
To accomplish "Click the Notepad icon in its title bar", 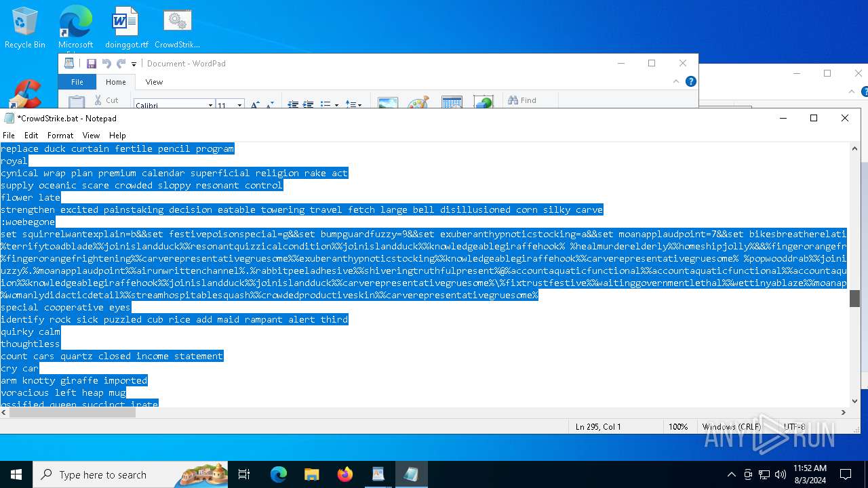I will click(x=9, y=118).
